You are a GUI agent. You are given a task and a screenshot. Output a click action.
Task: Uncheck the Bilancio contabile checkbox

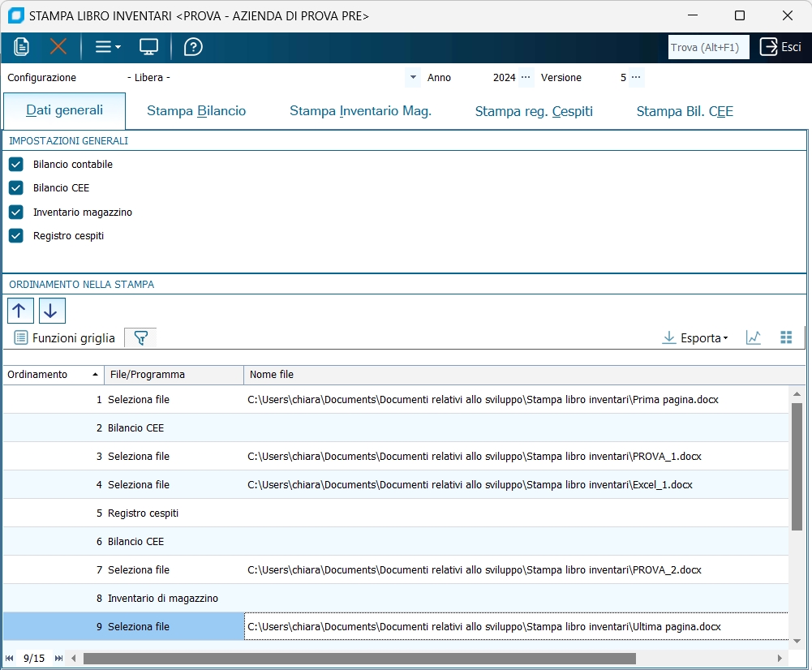pyautogui.click(x=16, y=165)
